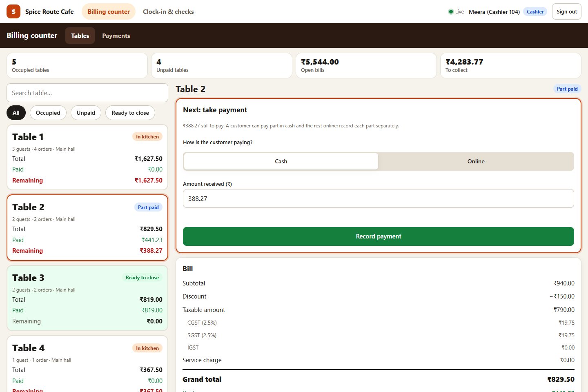Click the Open bills stat card
Image resolution: width=588 pixels, height=392 pixels.
(366, 65)
